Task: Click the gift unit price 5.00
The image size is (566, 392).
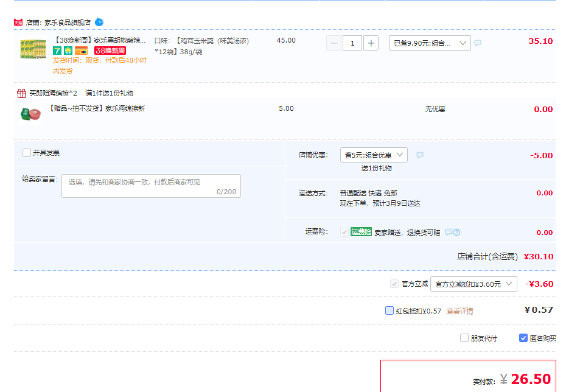Action: (286, 108)
